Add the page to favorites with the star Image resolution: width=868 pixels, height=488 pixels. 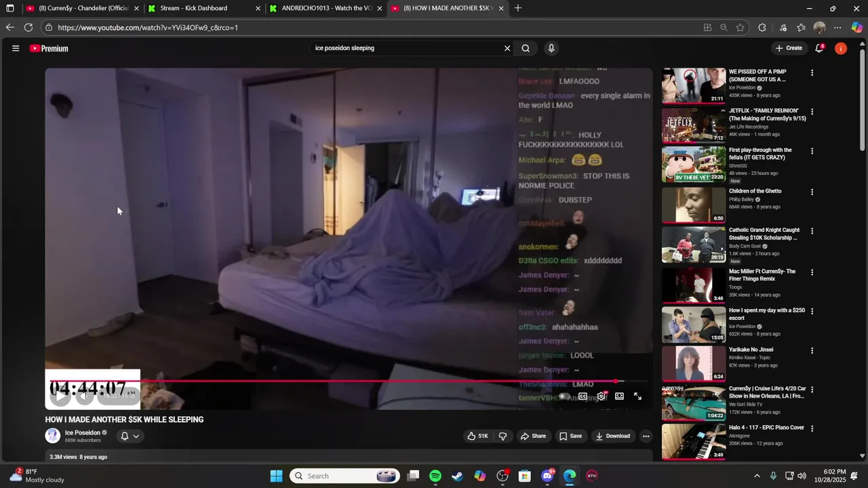740,28
